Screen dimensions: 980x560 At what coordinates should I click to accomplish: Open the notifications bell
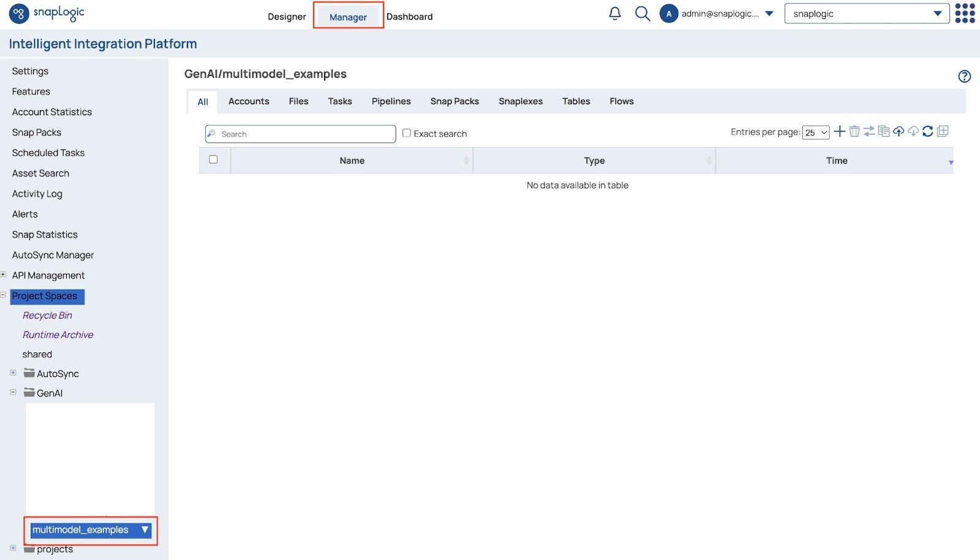pyautogui.click(x=615, y=13)
